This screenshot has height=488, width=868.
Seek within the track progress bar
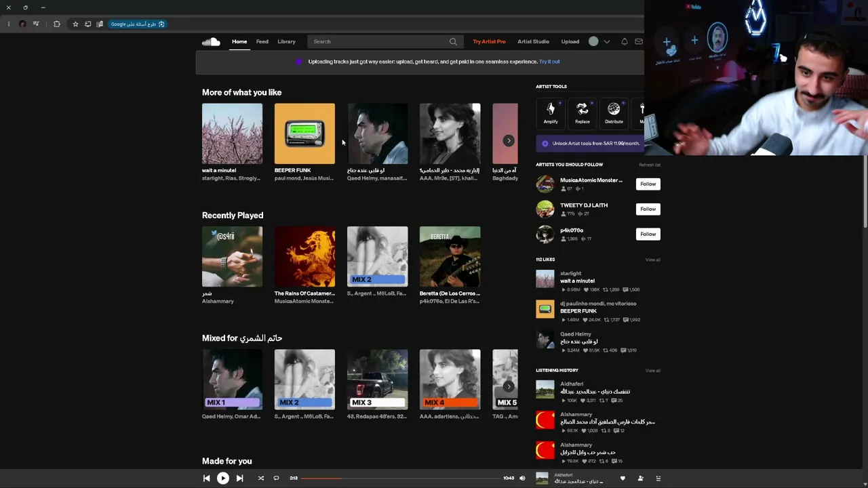(400, 479)
